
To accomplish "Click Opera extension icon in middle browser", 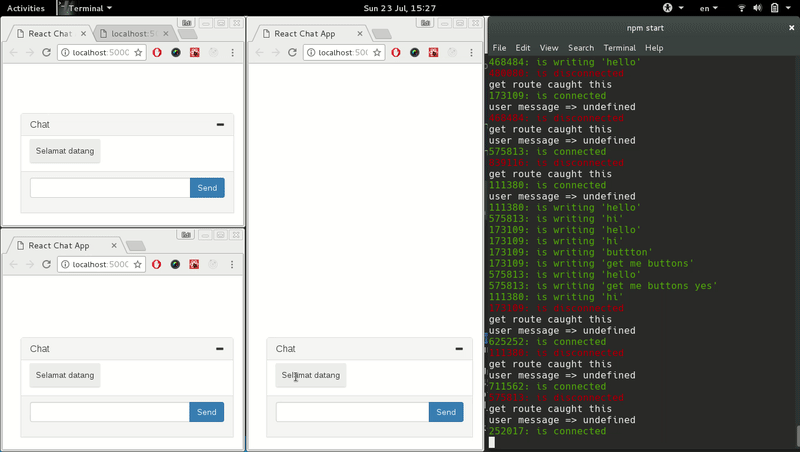I will pos(396,52).
